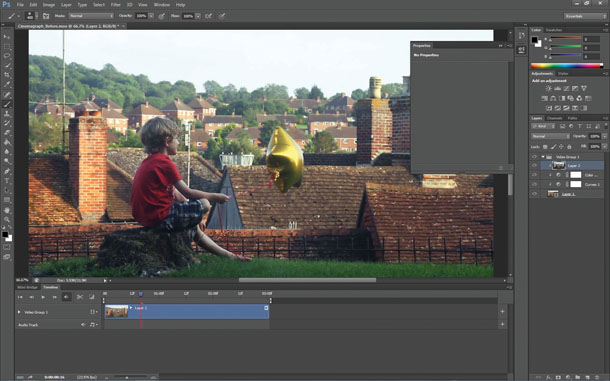Open the Flow slider dropdown arrow
This screenshot has height=381, width=610.
point(198,16)
